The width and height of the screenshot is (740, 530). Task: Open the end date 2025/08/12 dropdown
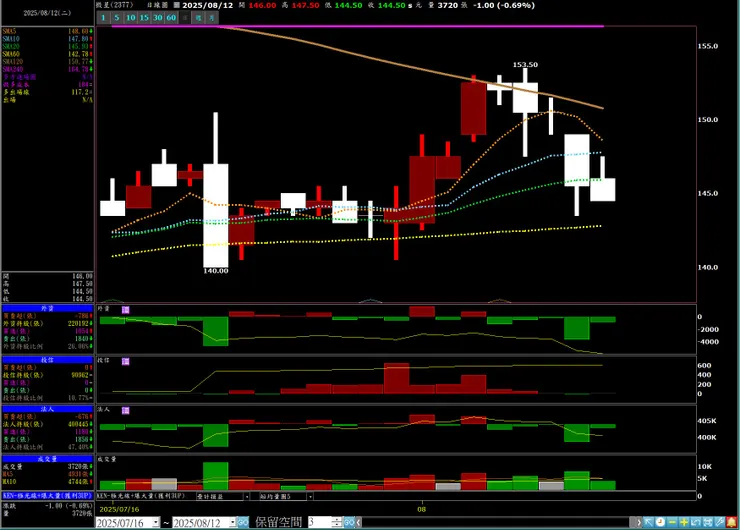click(233, 522)
